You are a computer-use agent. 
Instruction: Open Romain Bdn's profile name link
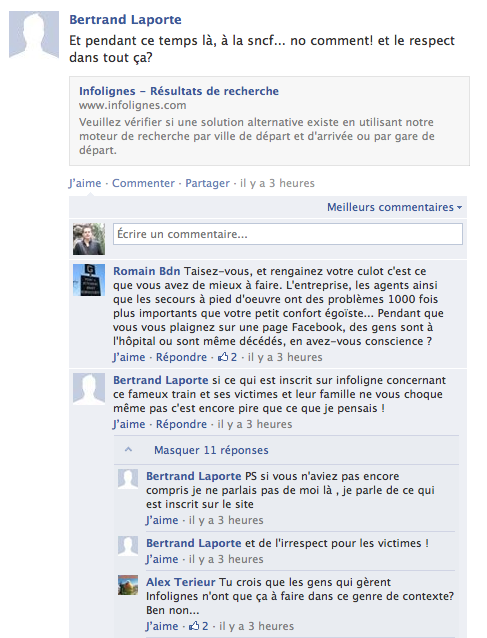[x=146, y=271]
